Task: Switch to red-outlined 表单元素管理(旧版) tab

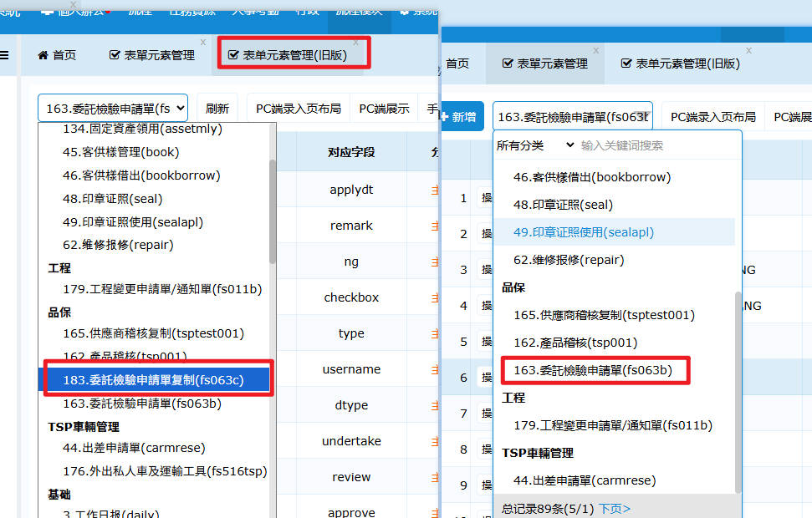Action: coord(294,55)
